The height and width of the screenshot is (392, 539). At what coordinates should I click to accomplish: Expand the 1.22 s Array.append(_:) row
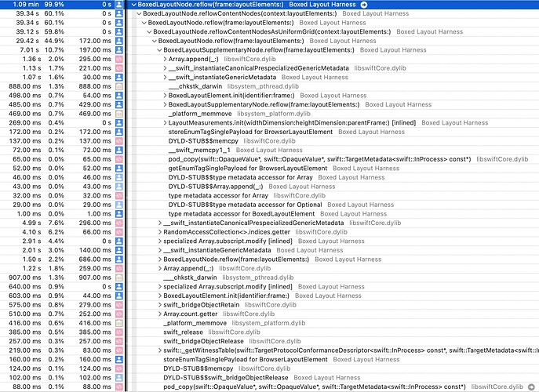click(x=160, y=269)
